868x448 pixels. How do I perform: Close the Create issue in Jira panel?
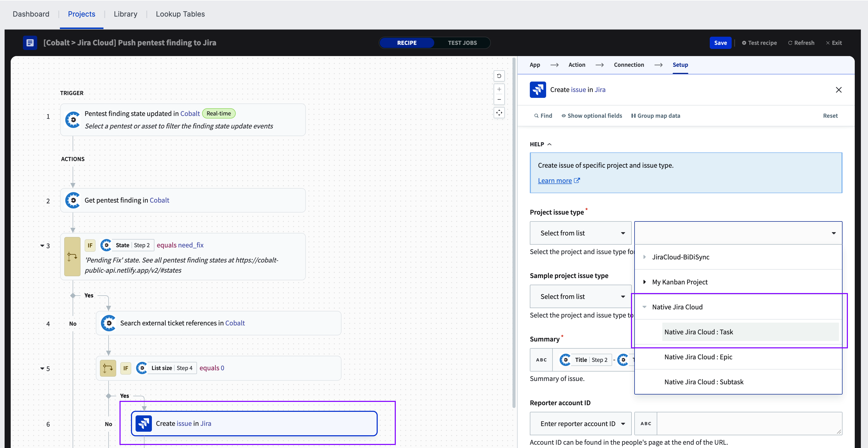point(839,90)
